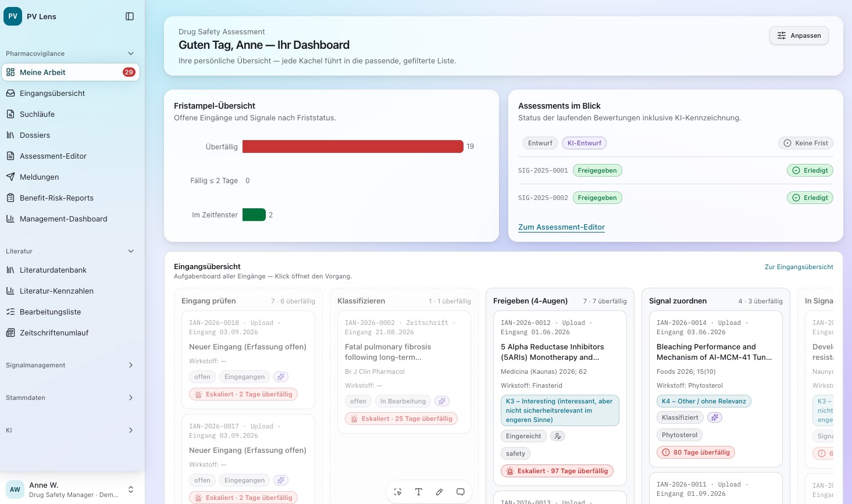The width and height of the screenshot is (852, 504).
Task: Click the Eingangsübersicht inbox icon in the sidebar
Action: (10, 93)
